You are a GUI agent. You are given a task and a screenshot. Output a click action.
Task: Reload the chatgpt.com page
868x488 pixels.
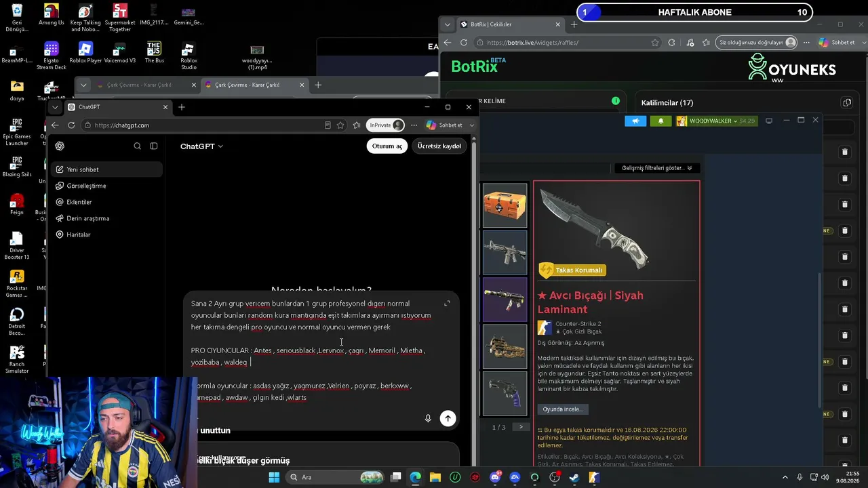point(71,125)
